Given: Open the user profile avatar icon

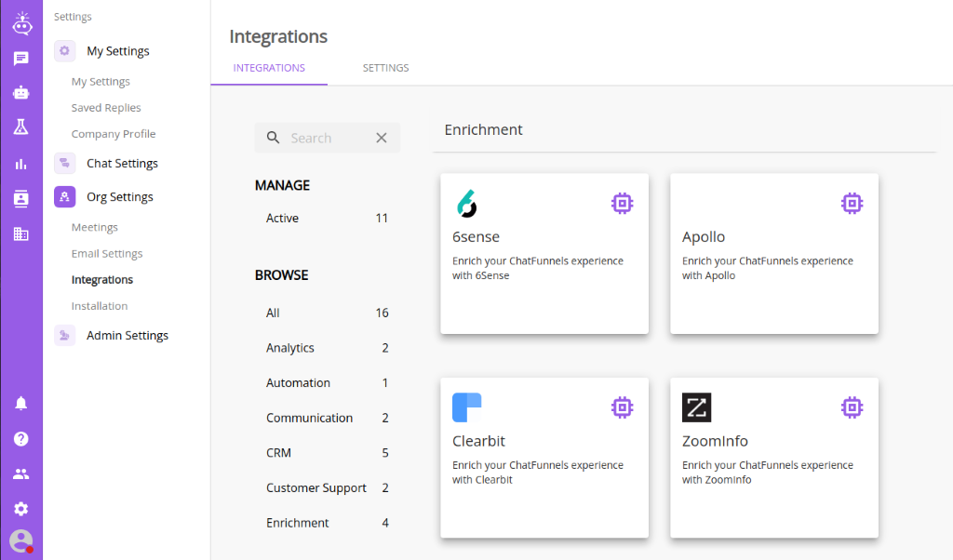Looking at the screenshot, I should [x=21, y=541].
